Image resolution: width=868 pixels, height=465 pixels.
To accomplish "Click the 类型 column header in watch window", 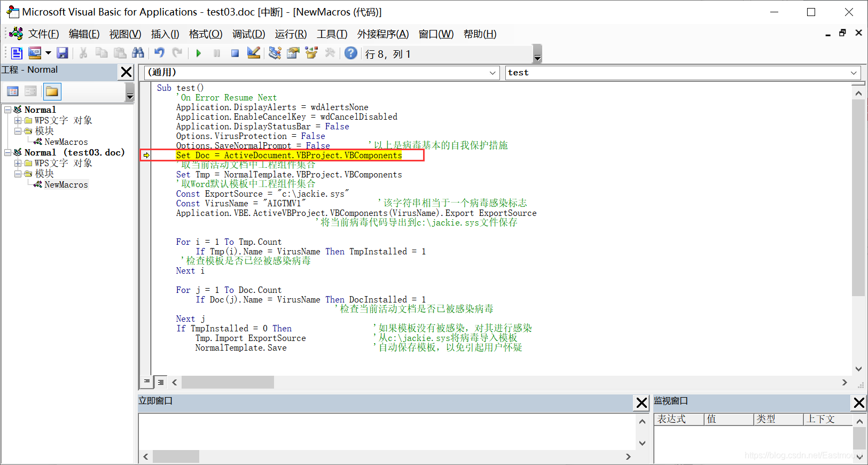I will [x=779, y=419].
